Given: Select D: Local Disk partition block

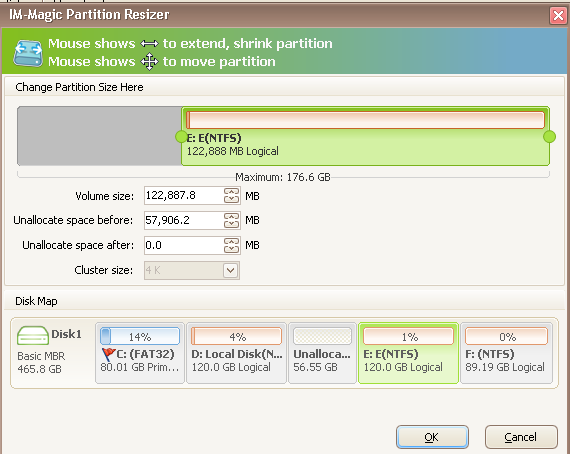Looking at the screenshot, I should click(236, 353).
